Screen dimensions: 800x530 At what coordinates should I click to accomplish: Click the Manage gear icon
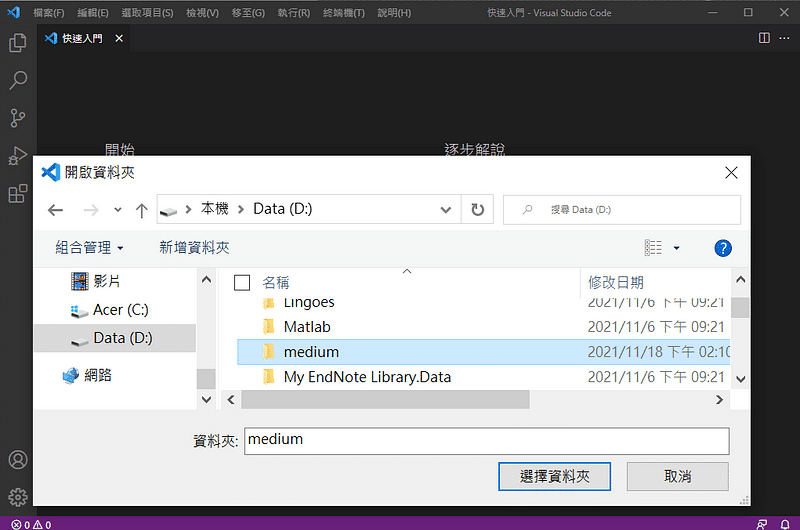click(x=17, y=496)
